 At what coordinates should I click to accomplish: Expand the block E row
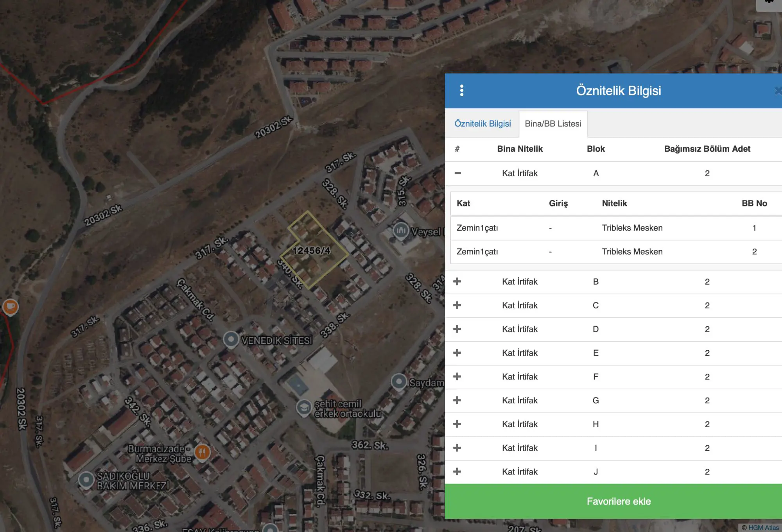coord(457,353)
